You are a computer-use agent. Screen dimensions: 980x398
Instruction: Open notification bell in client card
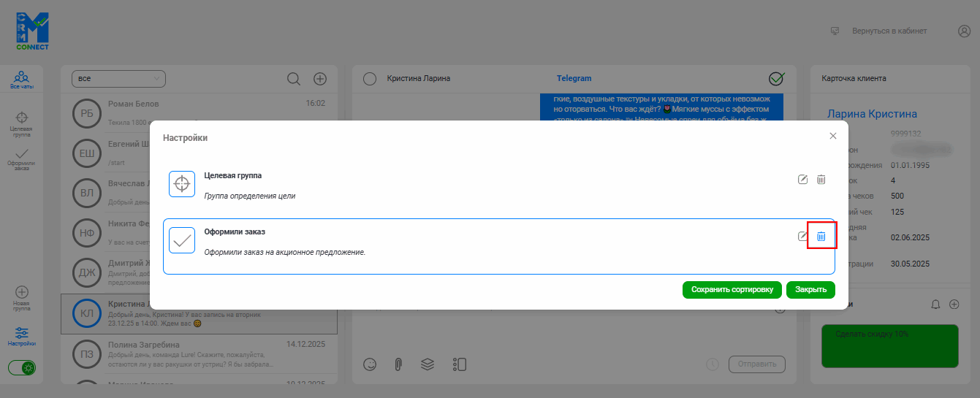point(935,305)
